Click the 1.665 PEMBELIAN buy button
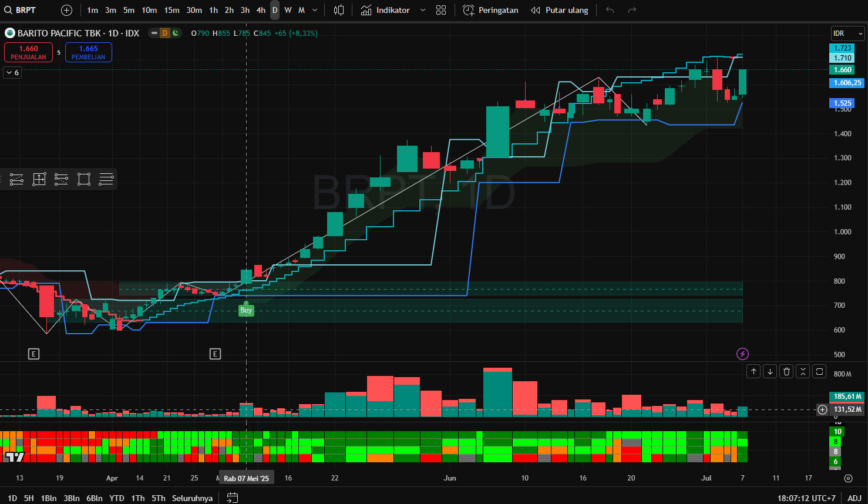Viewport: 868px width, 504px height. coord(89,52)
